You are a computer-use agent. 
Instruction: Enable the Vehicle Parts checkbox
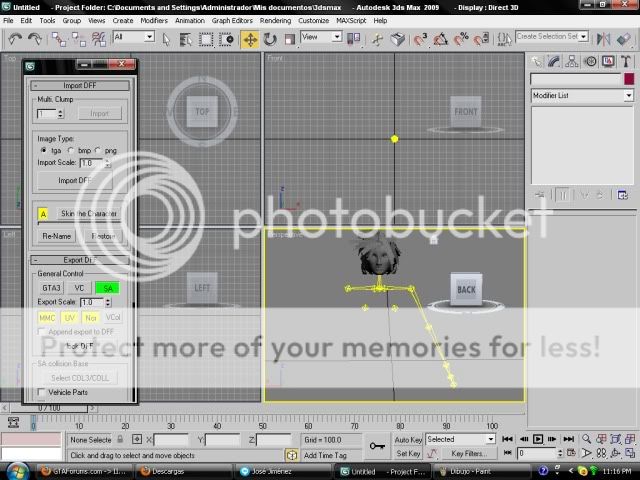pos(41,392)
